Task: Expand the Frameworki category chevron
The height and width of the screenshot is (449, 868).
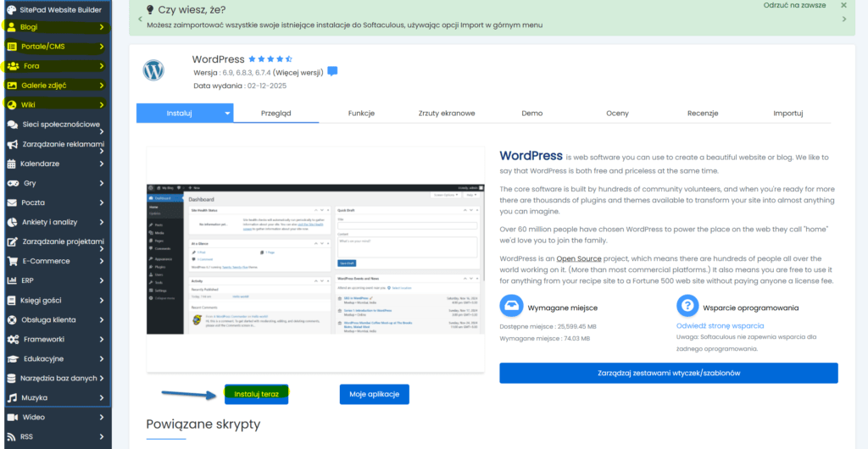Action: [x=102, y=339]
